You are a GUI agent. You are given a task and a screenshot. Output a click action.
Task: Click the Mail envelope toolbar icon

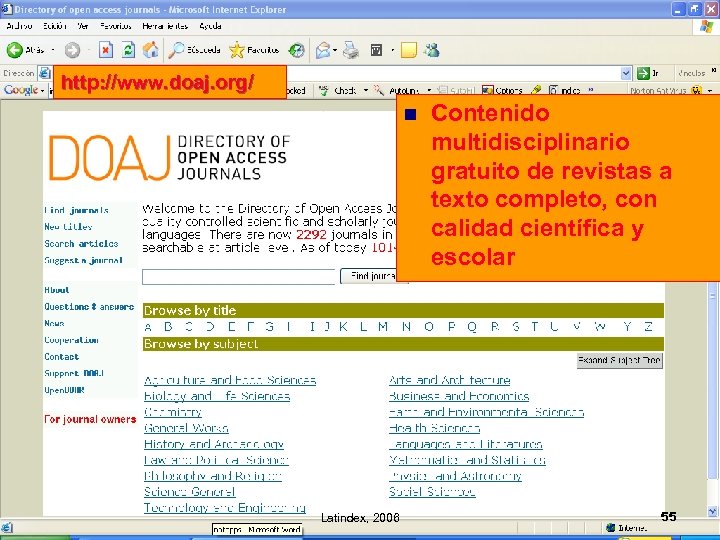point(323,50)
